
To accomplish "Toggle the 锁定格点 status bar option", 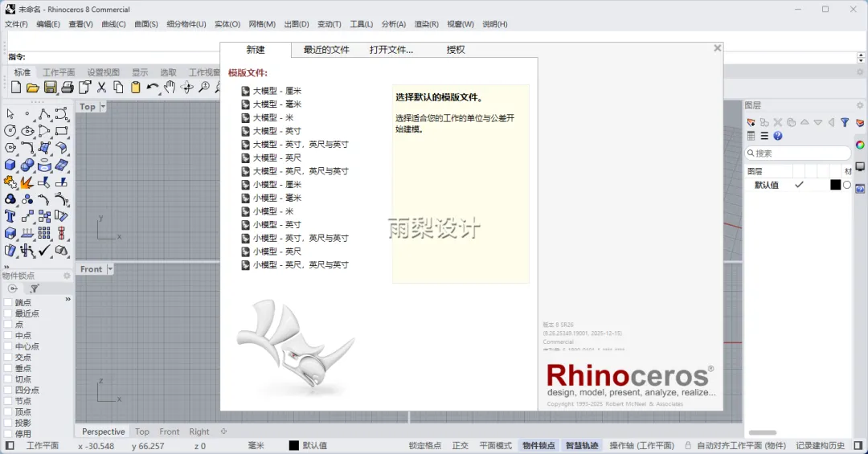I will [424, 445].
